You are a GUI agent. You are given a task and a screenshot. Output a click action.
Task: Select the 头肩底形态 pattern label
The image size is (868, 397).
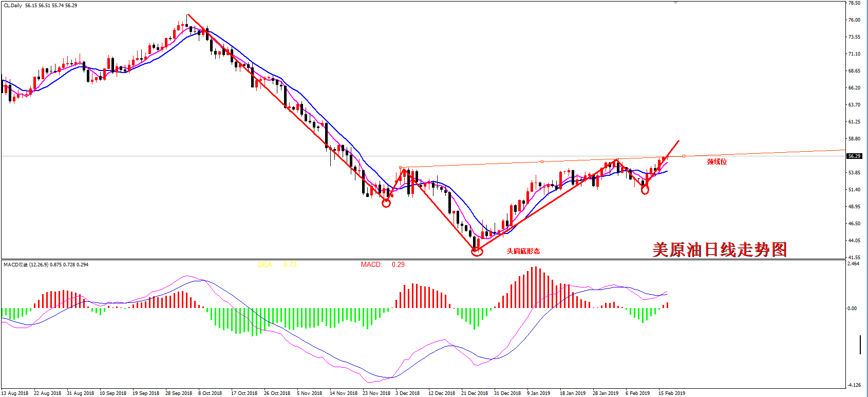(x=523, y=251)
